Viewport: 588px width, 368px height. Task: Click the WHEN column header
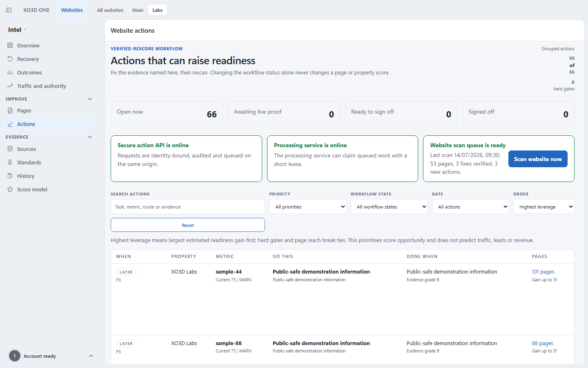pos(123,256)
